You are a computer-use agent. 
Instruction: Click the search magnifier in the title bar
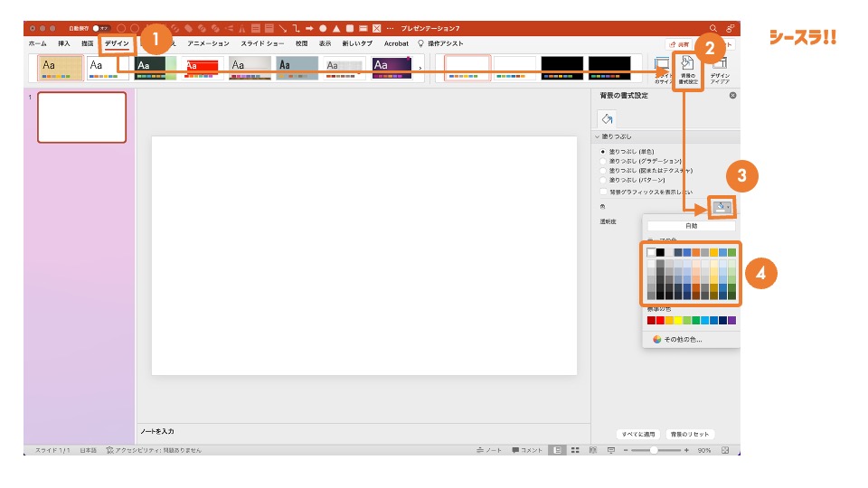(x=713, y=28)
